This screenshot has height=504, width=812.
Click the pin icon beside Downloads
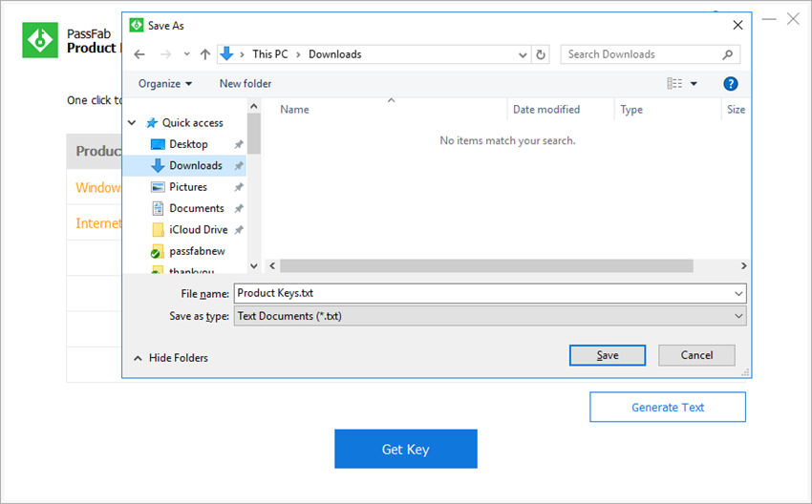tap(239, 165)
